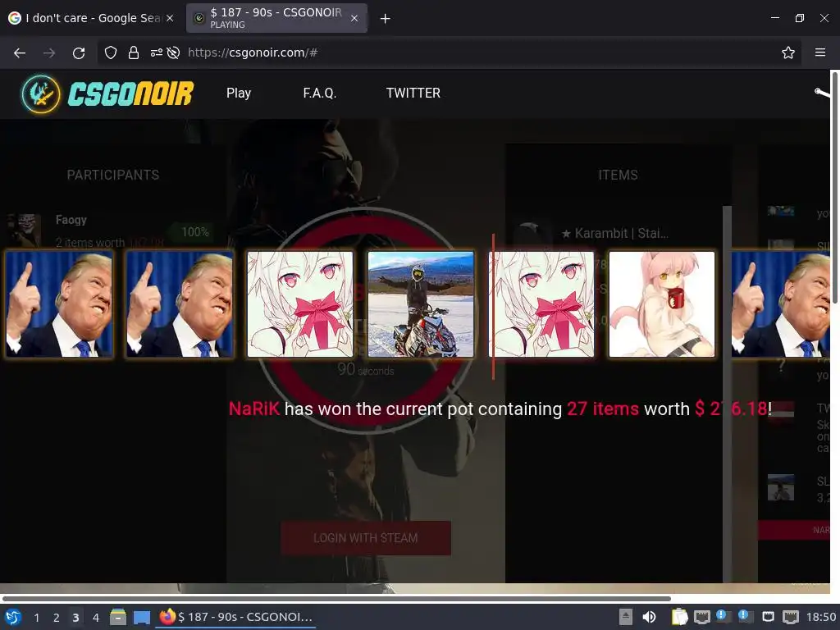
Task: Click the ITEMS panel scrollbar
Action: pyautogui.click(x=727, y=394)
